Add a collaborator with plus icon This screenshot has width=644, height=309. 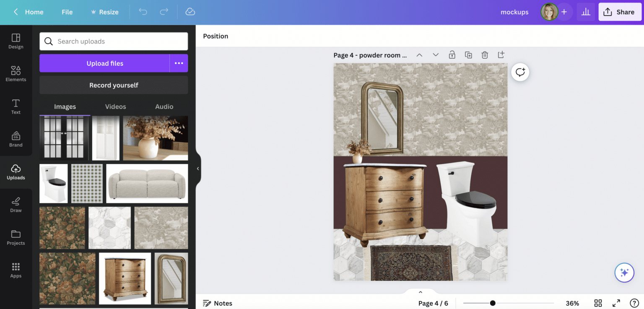coord(564,12)
